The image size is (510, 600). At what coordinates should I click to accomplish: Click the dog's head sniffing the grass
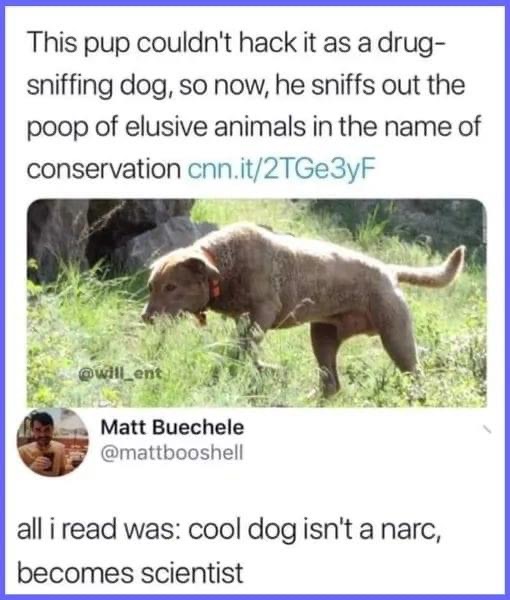click(x=178, y=285)
